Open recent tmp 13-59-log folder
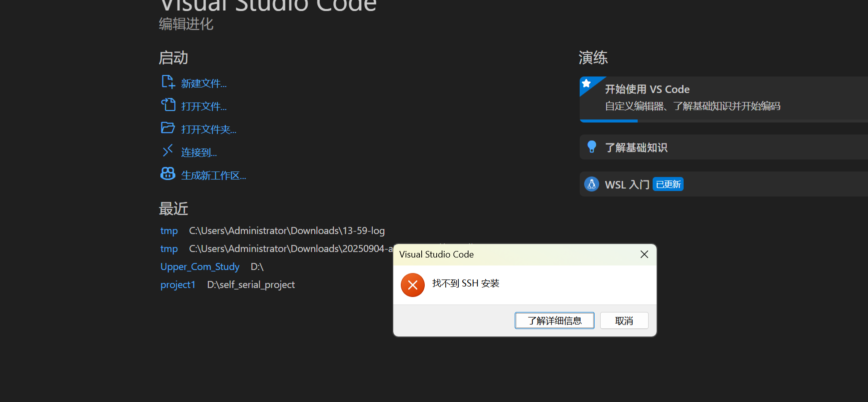Image resolution: width=868 pixels, height=402 pixels. [169, 230]
